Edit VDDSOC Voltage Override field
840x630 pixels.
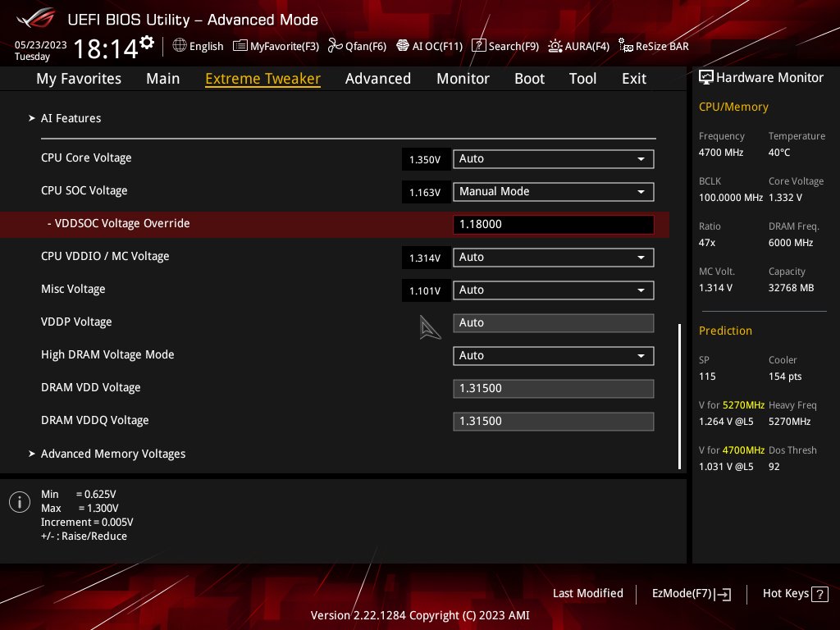pyautogui.click(x=553, y=225)
